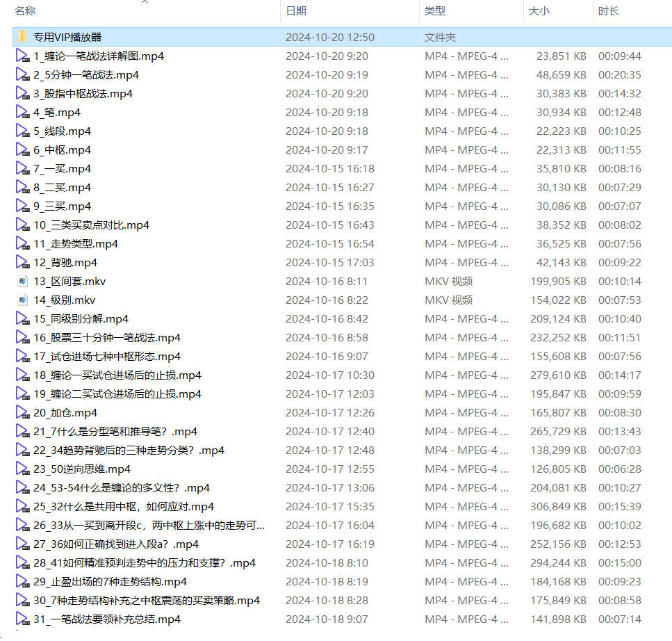The width and height of the screenshot is (672, 641).
Task: Click the date 2024-10-18 9:07 cell
Action: (327, 619)
